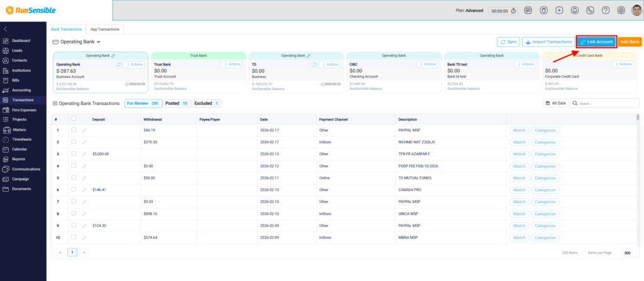Check the row 8 UNICA MSP checkbox
The height and width of the screenshot is (281, 644).
(74, 213)
